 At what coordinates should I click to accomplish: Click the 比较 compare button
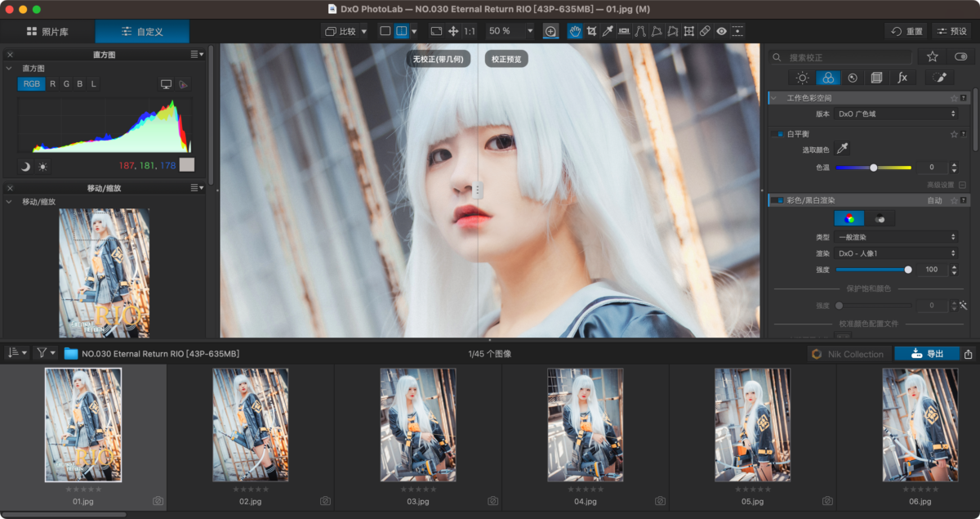click(340, 31)
